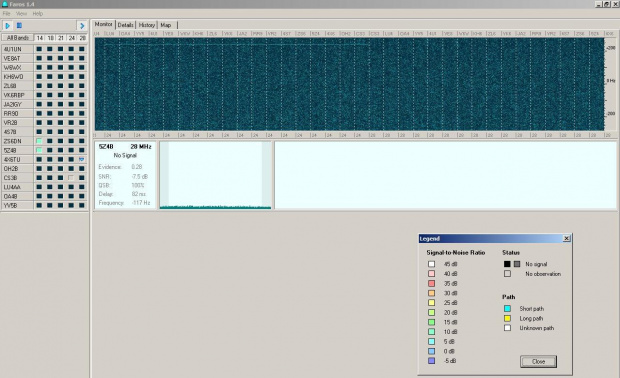Open the Help menu

coord(38,13)
